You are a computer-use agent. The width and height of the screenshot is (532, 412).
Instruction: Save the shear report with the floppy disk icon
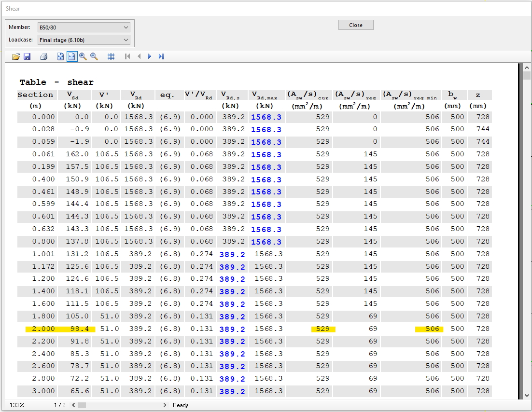27,56
